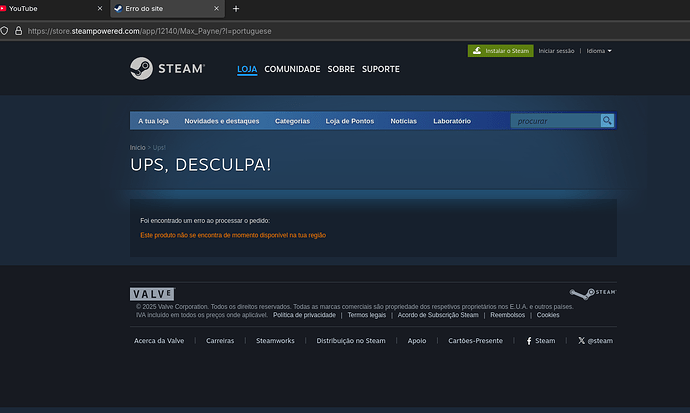The image size is (690, 413).
Task: Click the padlock icon in the address bar
Action: [18, 31]
